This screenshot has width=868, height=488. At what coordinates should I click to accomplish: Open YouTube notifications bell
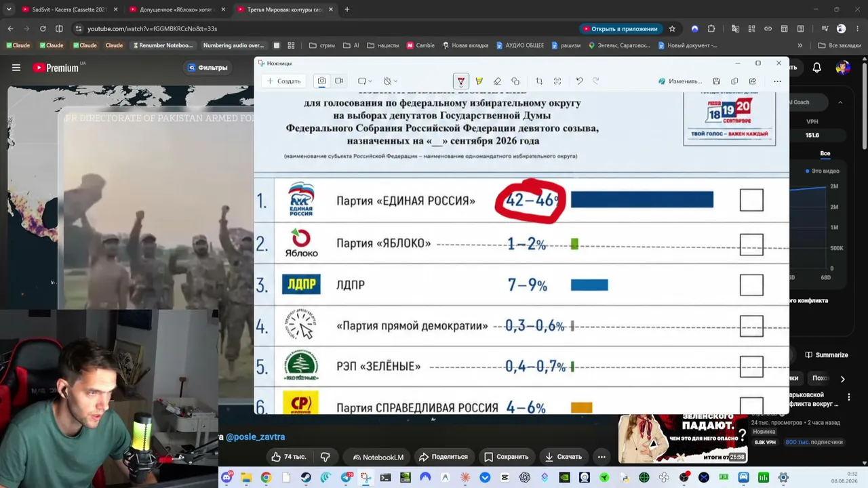(816, 68)
